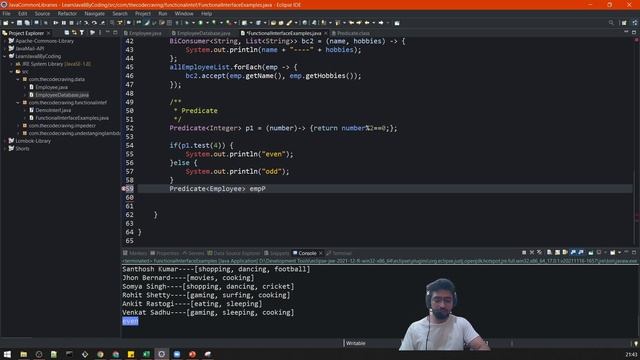
Task: Open the Refactor menu
Action: pyautogui.click(x=67, y=13)
